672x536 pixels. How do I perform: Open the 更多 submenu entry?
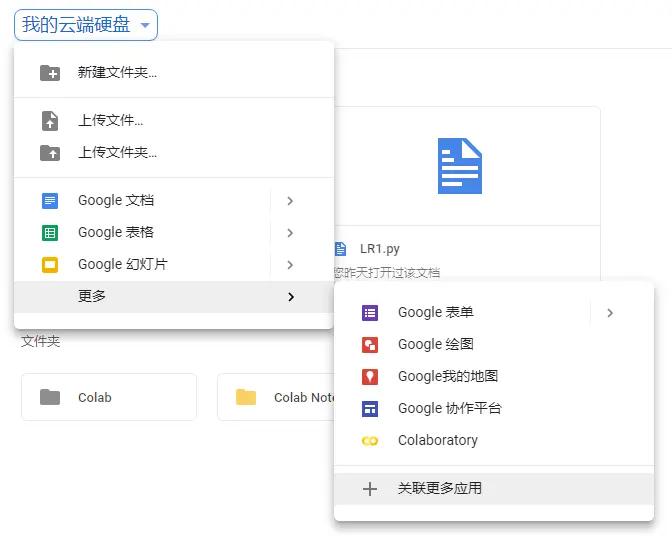[x=174, y=297]
